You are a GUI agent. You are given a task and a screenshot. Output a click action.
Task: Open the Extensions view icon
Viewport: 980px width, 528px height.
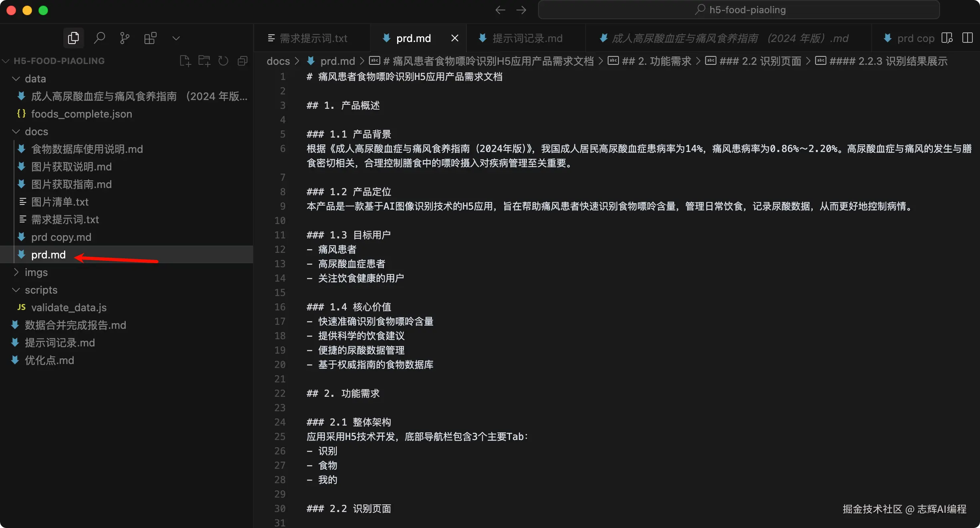pos(150,38)
